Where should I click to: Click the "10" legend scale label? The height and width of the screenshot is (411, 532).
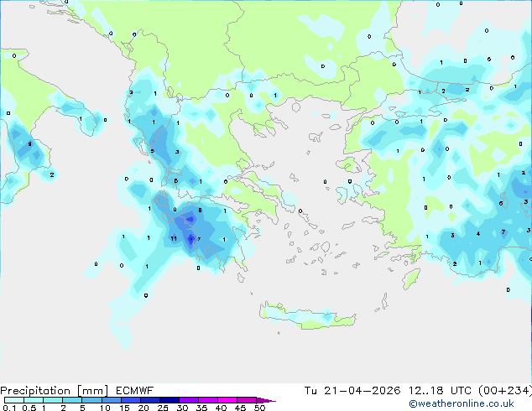(x=105, y=408)
